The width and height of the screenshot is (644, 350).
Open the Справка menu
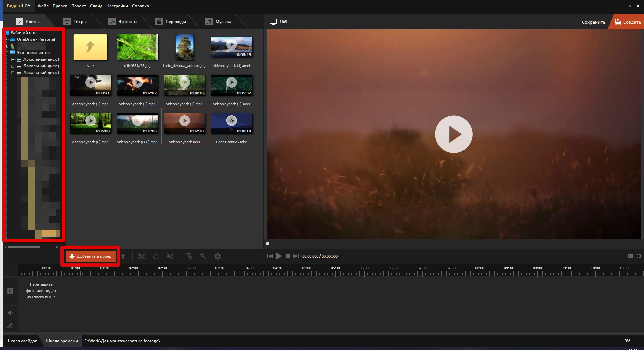coord(140,6)
